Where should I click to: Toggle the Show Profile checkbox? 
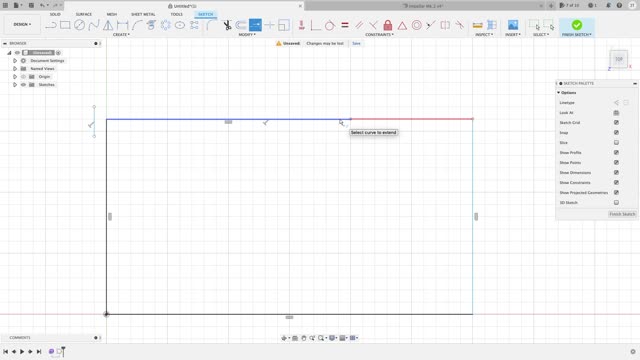(x=616, y=153)
